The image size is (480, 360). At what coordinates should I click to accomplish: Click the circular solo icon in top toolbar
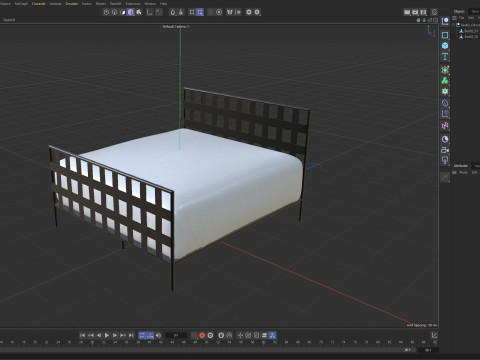click(219, 12)
